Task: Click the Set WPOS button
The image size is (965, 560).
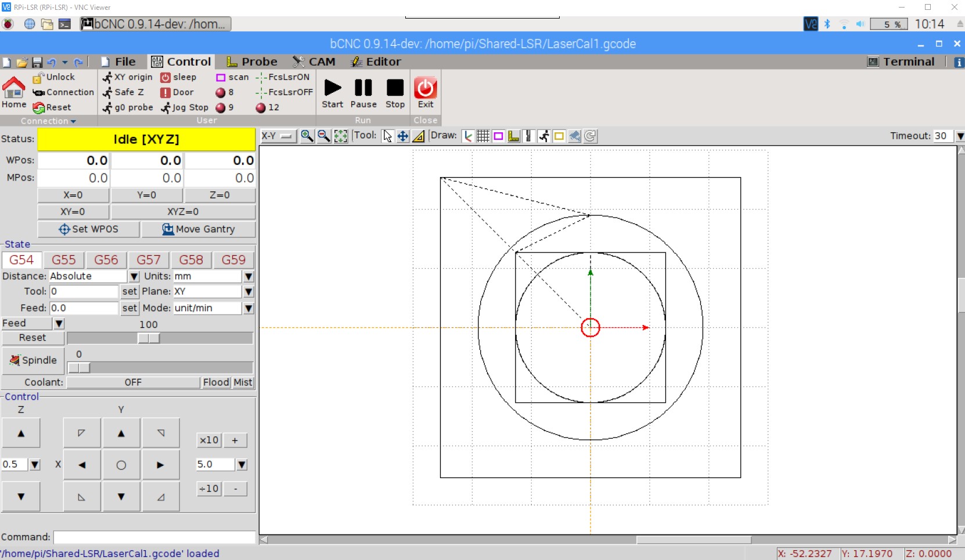Action: (x=88, y=229)
